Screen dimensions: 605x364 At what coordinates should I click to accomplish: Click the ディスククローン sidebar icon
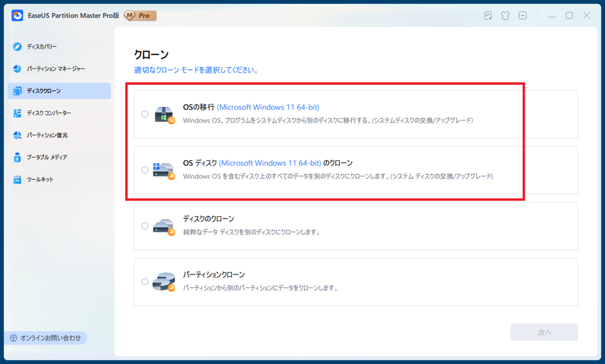(x=18, y=91)
